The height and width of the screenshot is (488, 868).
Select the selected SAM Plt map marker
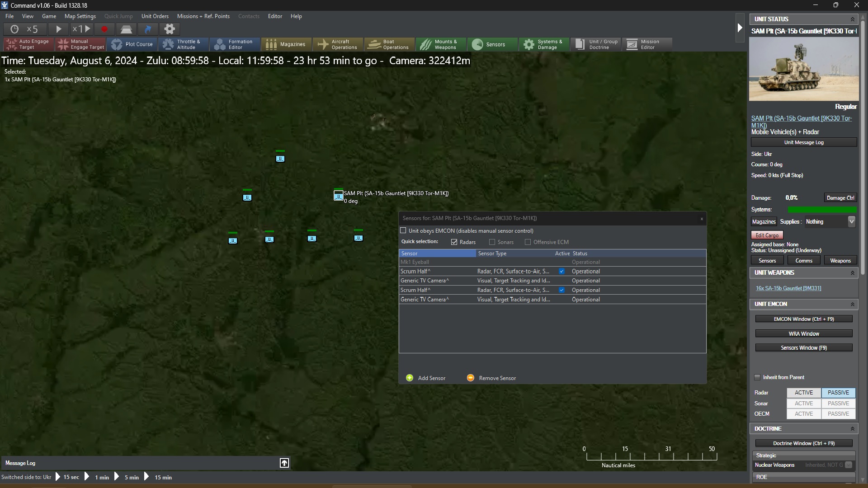tap(338, 196)
